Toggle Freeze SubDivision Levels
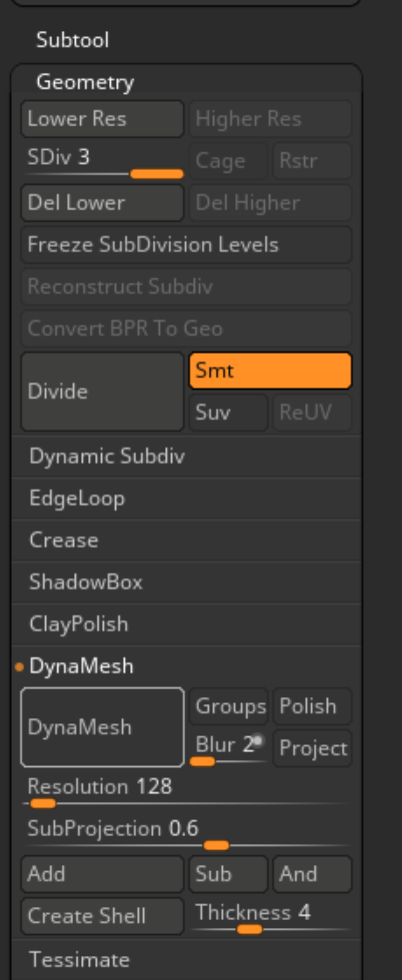 [186, 245]
